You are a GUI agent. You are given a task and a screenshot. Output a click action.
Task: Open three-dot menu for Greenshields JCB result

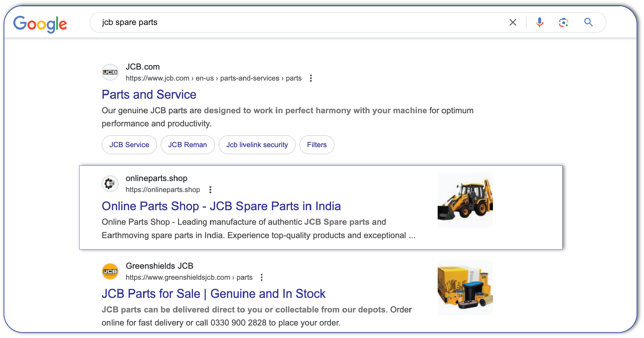coord(262,277)
